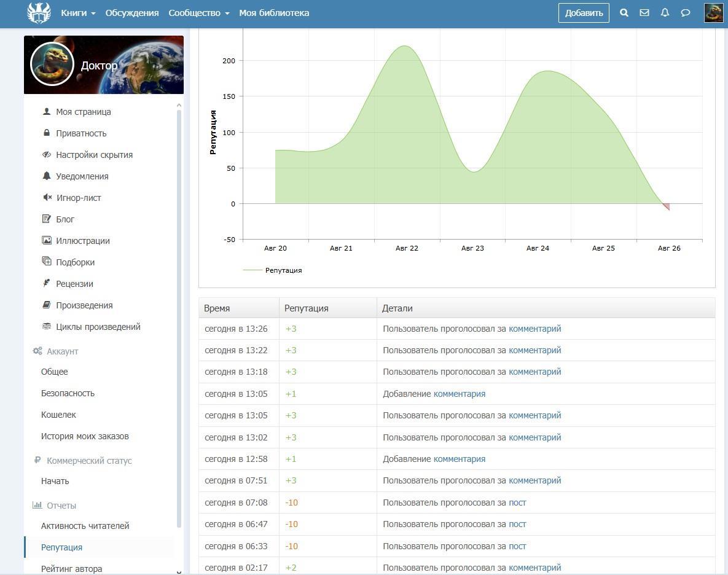Open пост link in 07:08 row

coord(517,503)
